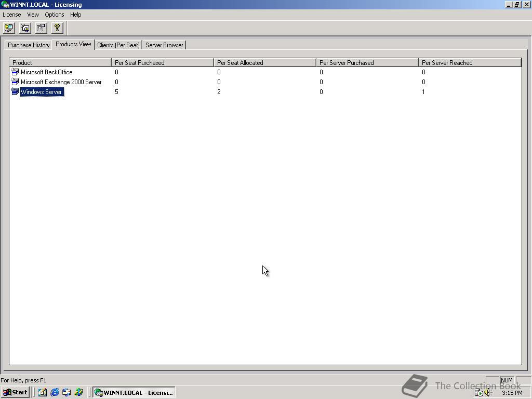Open the Server Browser tab
The image size is (532, 399).
coord(164,45)
